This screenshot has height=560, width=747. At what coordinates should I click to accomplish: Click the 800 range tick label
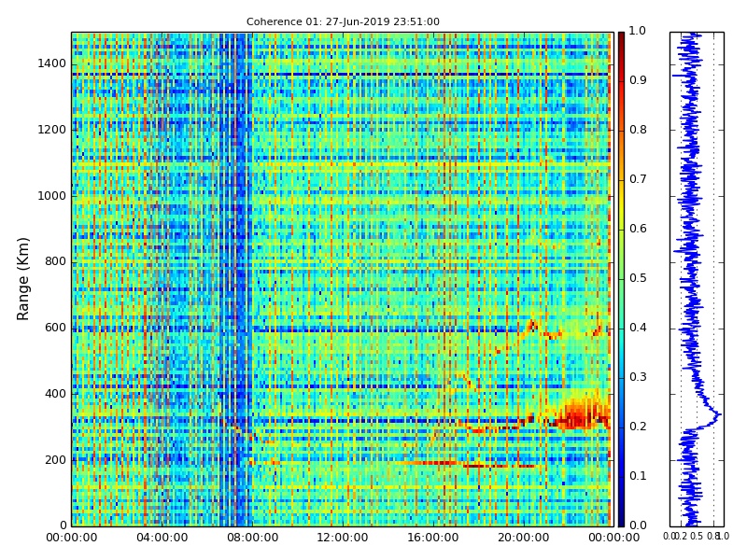55,261
